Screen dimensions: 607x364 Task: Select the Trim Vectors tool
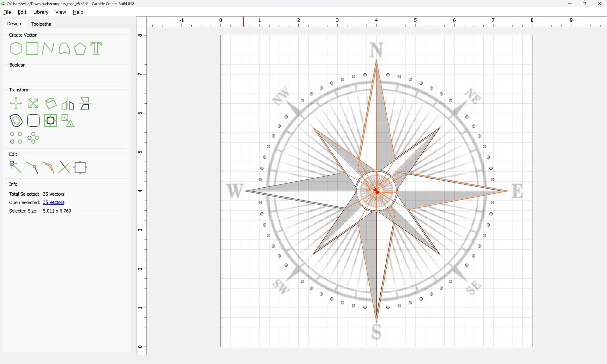pos(64,167)
